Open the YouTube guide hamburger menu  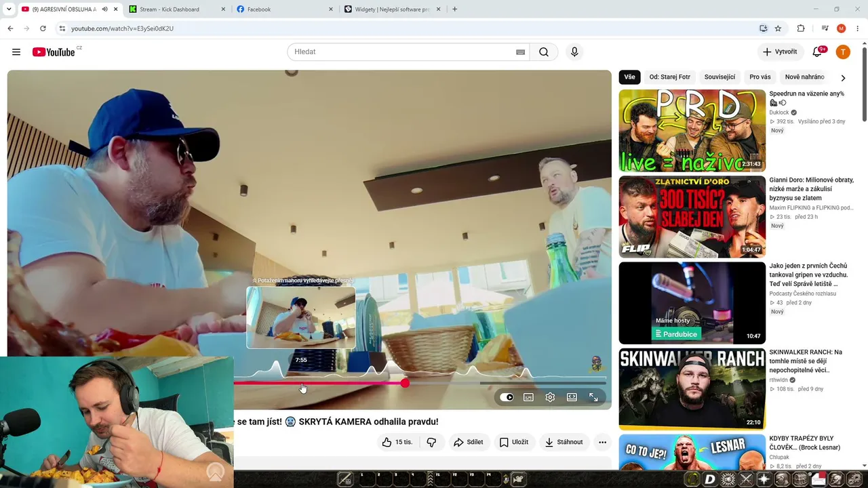(16, 52)
